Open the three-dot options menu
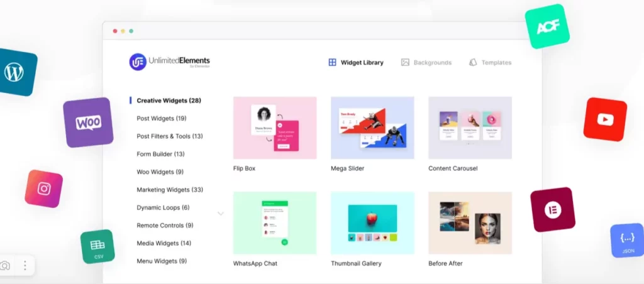Image resolution: width=644 pixels, height=284 pixels. [25, 266]
